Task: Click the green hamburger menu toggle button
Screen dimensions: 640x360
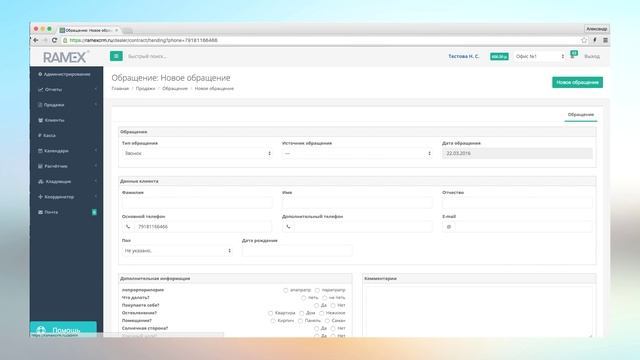Action: point(116,56)
